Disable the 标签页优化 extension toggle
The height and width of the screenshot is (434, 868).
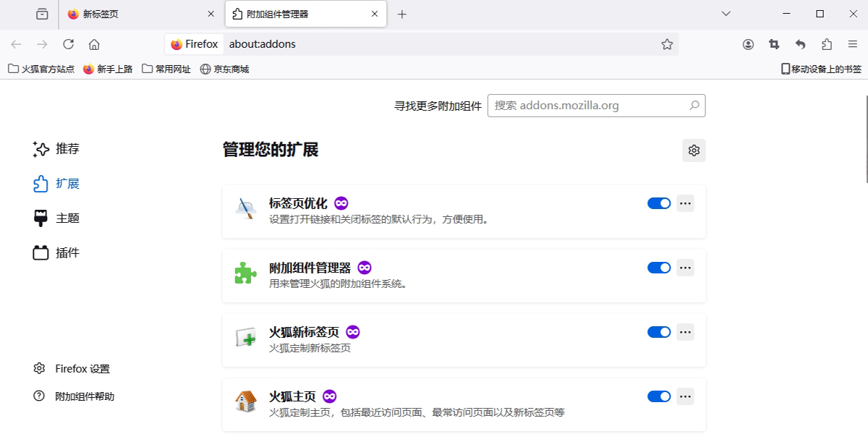(659, 203)
